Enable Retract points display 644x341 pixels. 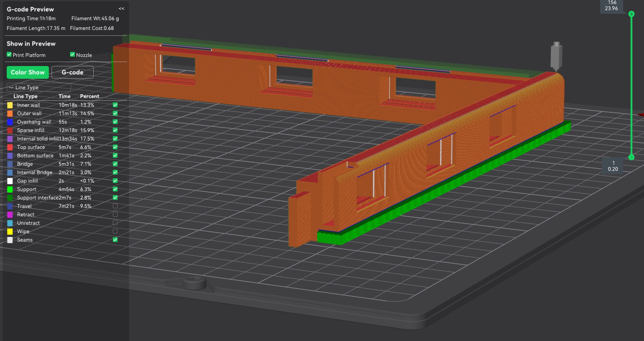pos(115,214)
